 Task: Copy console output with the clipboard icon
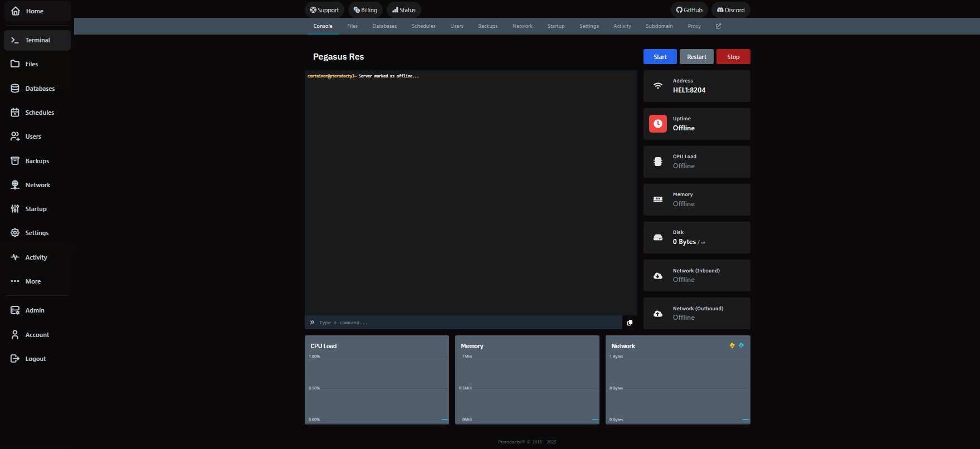pos(630,323)
